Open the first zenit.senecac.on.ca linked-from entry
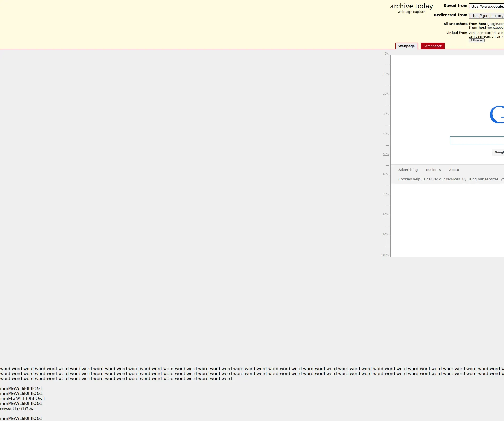The height and width of the screenshot is (421, 504). (485, 33)
